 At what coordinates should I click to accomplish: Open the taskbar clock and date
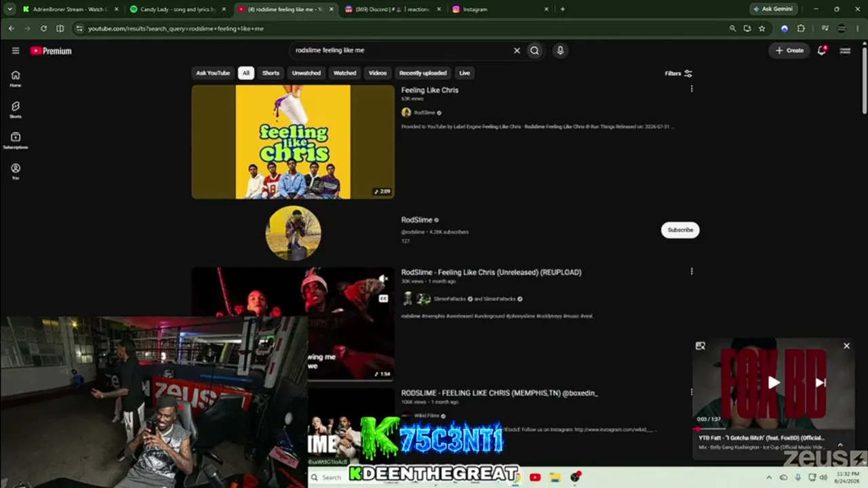point(846,477)
